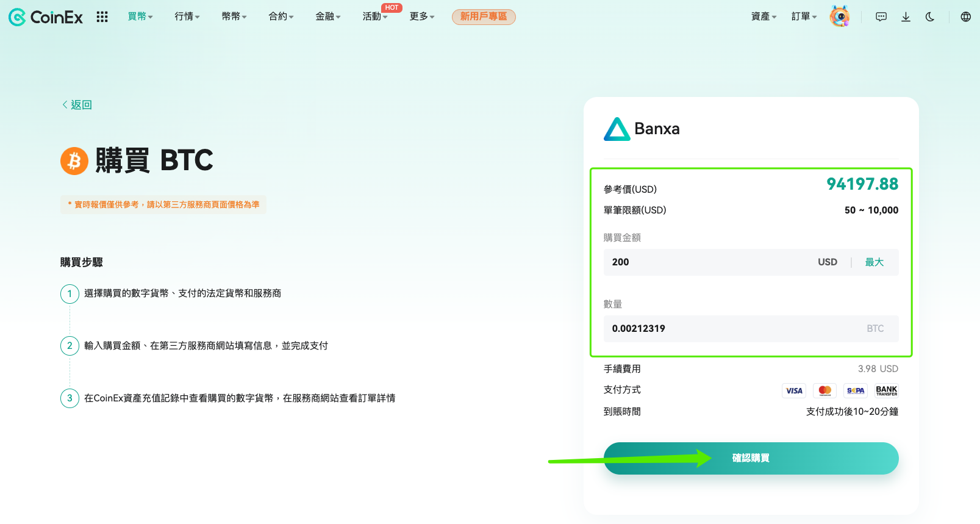Open the 新用戶專區 new user zone
980x524 pixels.
click(484, 16)
